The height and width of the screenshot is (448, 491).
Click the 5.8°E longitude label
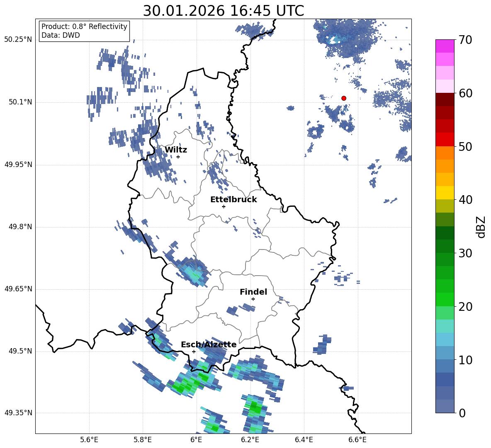tap(143, 440)
